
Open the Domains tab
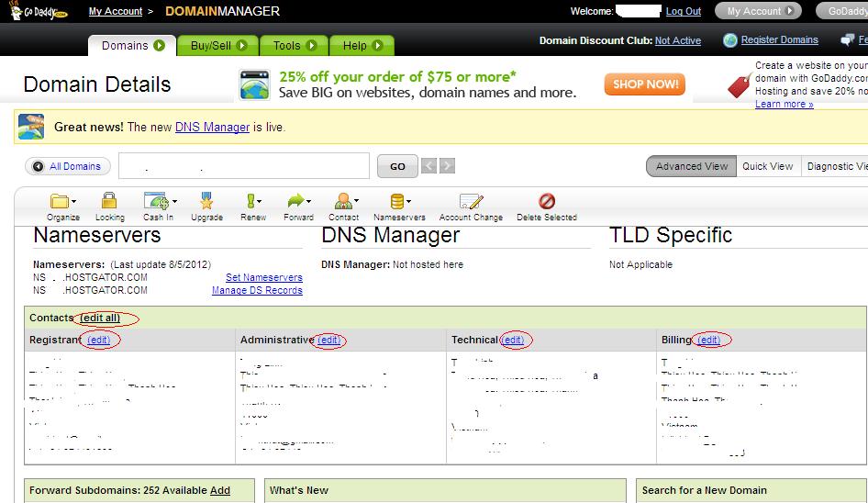[132, 45]
